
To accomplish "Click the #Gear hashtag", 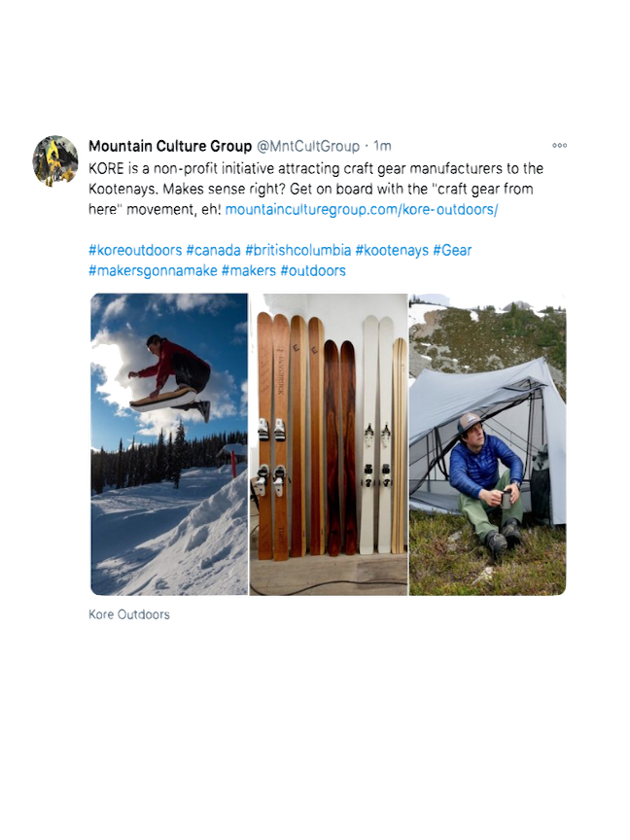I will (452, 250).
